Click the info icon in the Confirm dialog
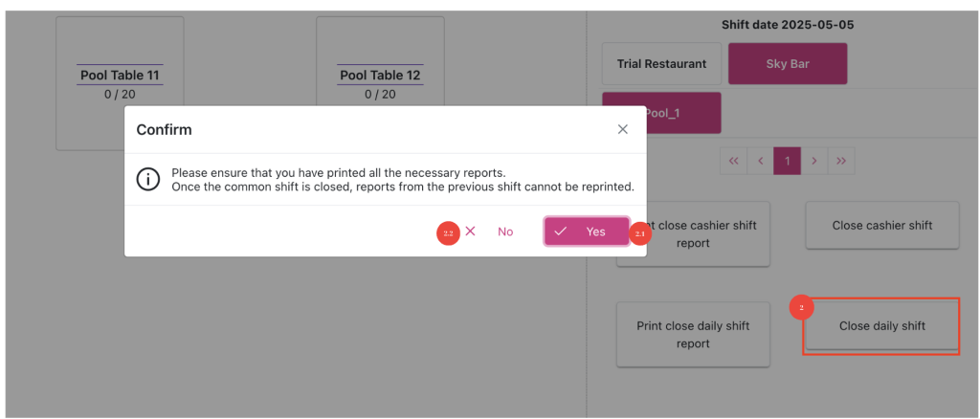 (x=146, y=179)
